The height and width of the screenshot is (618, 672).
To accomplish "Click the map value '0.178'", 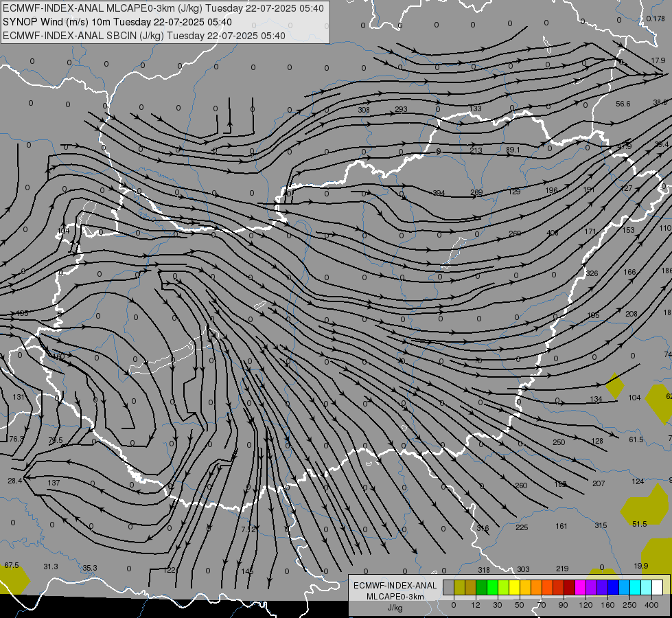I will click(x=656, y=19).
